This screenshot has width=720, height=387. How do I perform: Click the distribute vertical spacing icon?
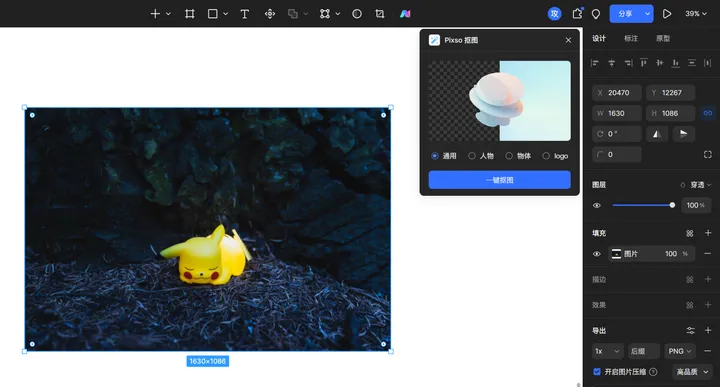692,63
